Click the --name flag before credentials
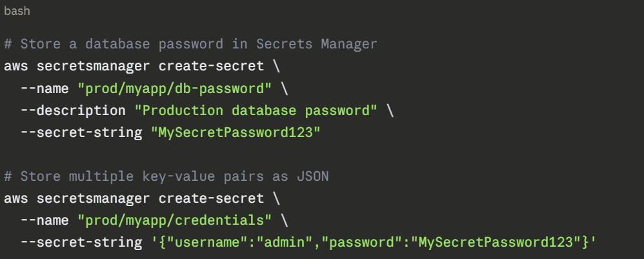Viewport: 644px width, 259px height. point(45,220)
